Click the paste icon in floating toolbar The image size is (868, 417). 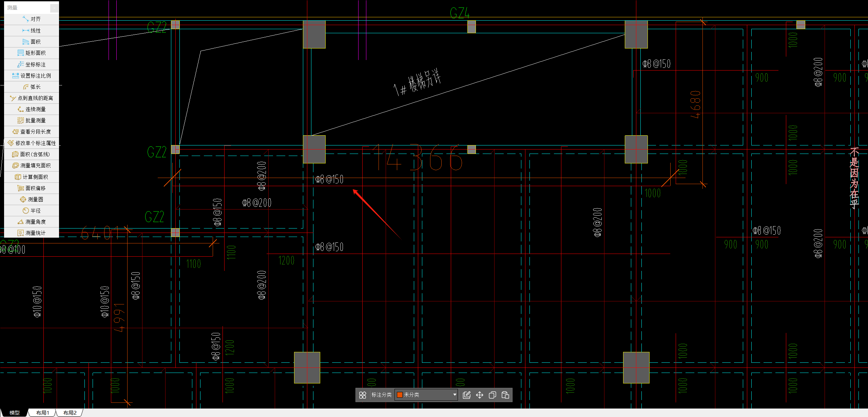pos(505,395)
